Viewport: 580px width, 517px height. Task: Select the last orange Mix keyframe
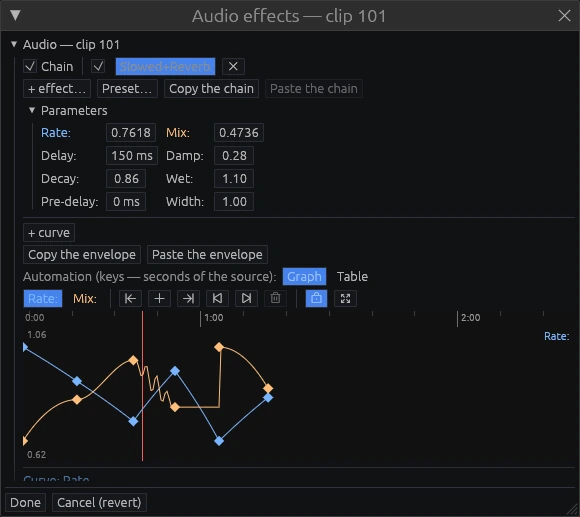coord(268,388)
